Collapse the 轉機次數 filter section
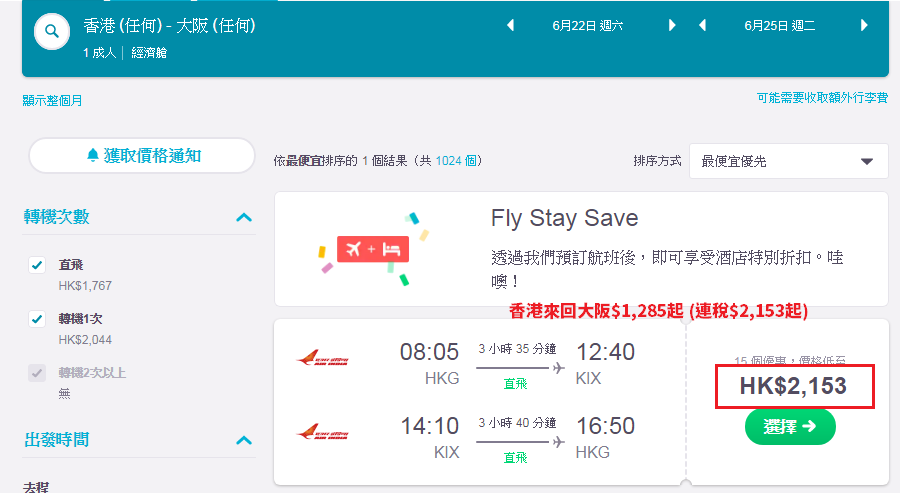900x493 pixels. point(244,218)
